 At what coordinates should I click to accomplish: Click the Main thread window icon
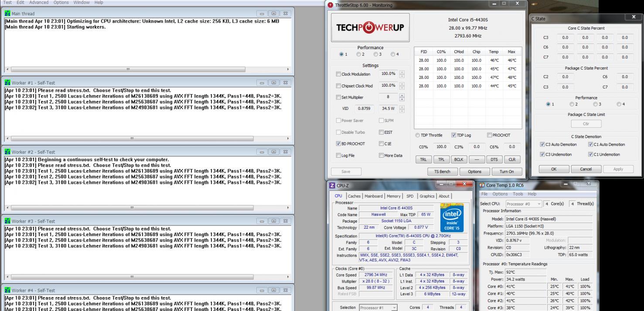(7, 14)
